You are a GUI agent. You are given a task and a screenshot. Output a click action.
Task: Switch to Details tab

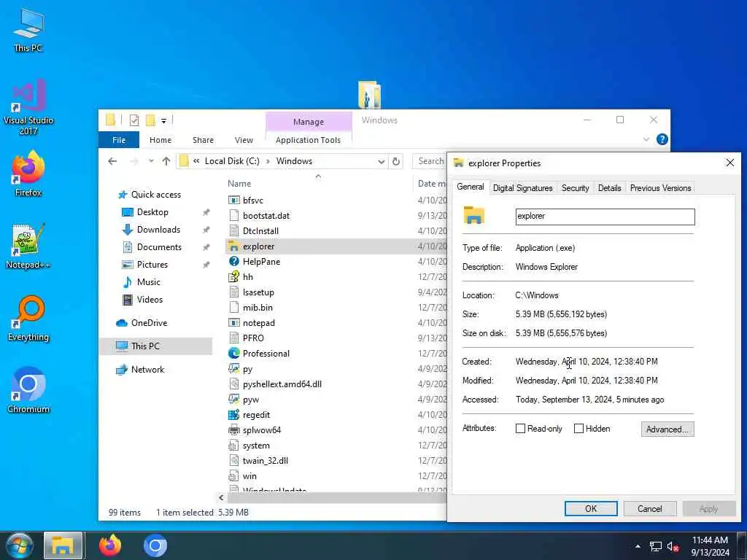tap(609, 188)
